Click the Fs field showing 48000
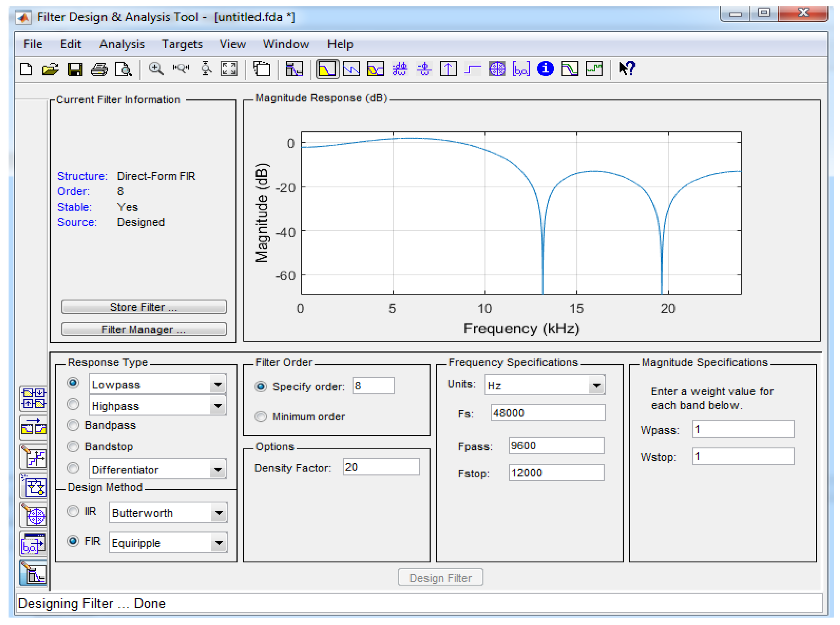 pos(548,413)
